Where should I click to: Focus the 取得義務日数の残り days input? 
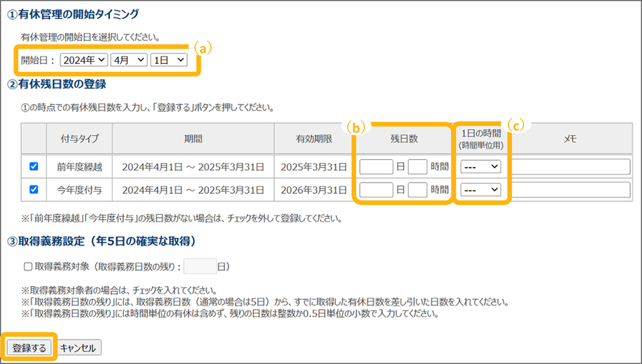click(x=200, y=266)
